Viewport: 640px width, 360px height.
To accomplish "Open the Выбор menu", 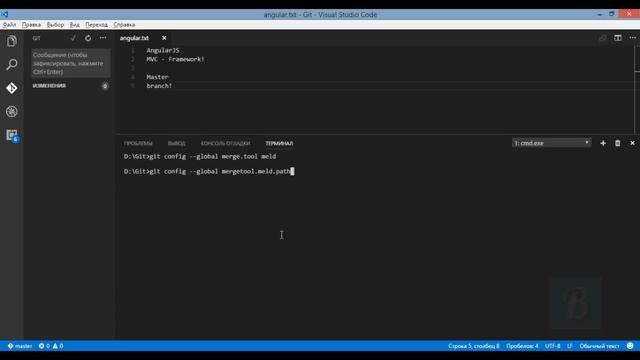I will 55,24.
